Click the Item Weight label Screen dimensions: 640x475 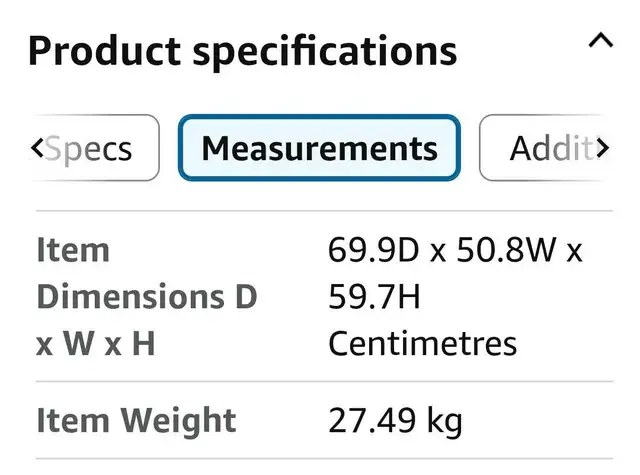136,420
